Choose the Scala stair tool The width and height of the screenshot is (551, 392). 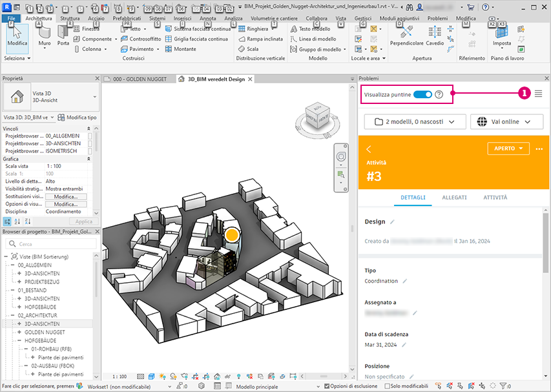pyautogui.click(x=248, y=49)
